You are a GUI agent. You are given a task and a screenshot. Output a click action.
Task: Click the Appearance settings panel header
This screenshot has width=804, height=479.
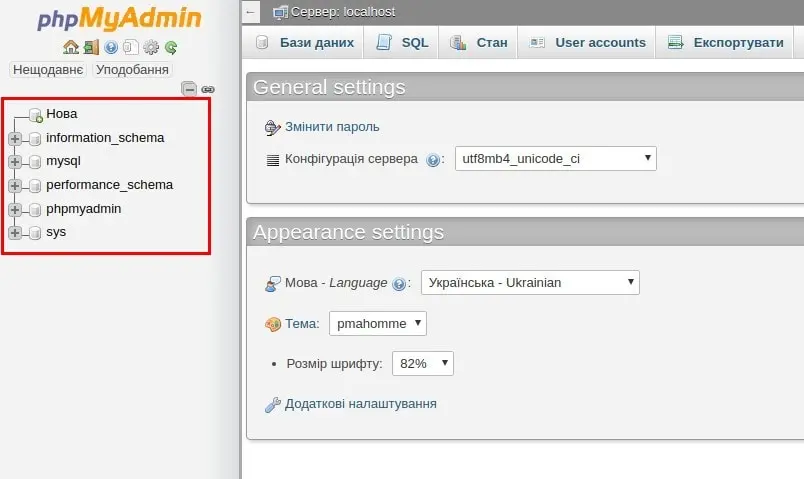[525, 232]
